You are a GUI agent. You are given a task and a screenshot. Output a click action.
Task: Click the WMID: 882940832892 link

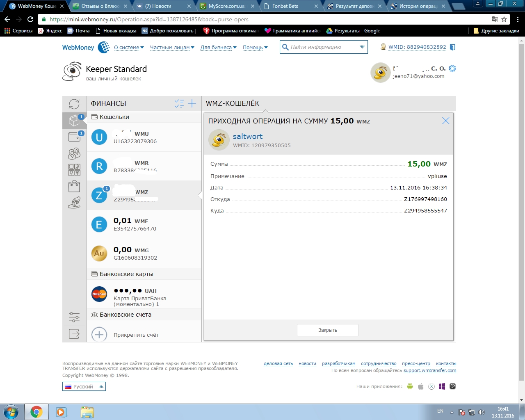[417, 47]
